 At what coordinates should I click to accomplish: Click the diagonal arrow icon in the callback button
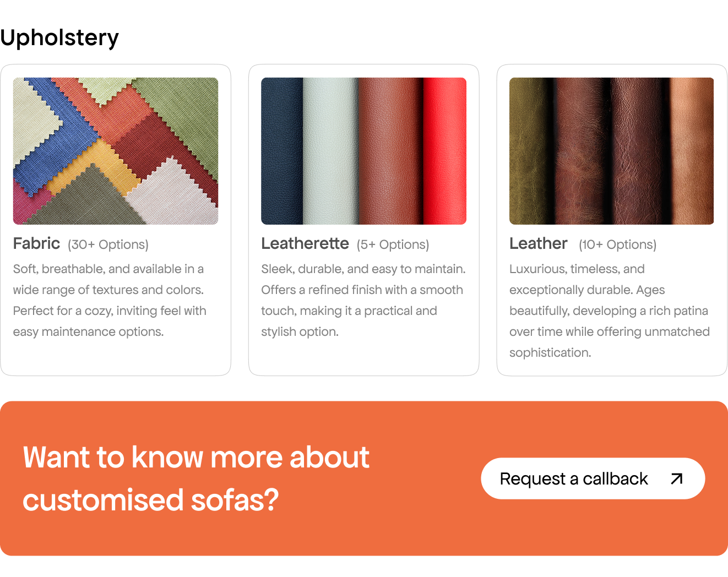(677, 479)
